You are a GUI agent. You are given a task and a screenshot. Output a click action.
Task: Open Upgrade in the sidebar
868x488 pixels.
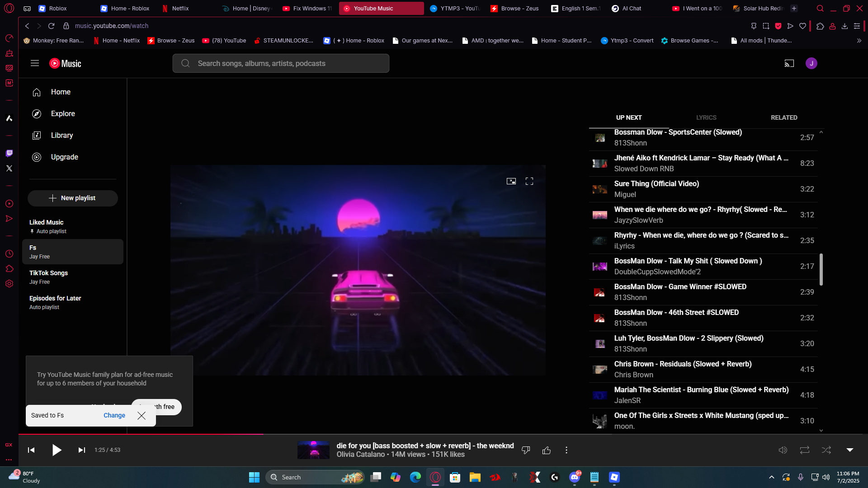[x=73, y=157]
